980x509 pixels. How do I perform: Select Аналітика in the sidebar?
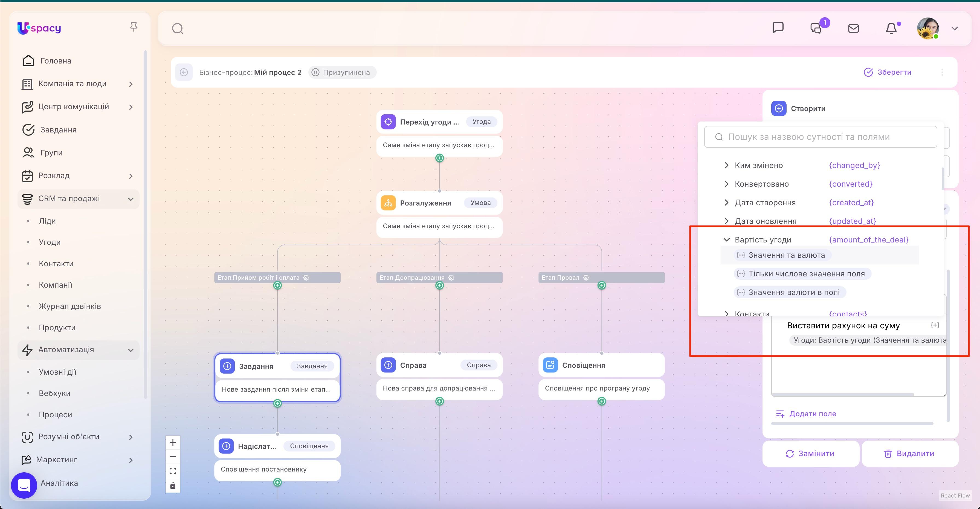[59, 483]
